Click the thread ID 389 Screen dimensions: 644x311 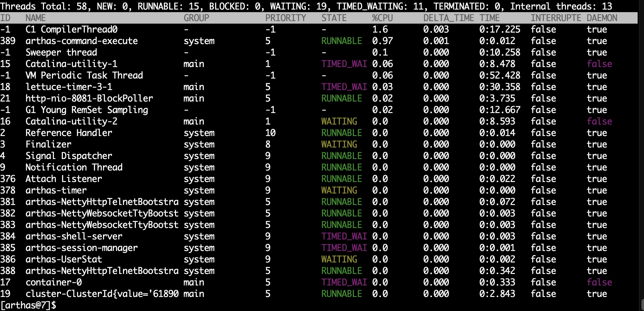[x=8, y=41]
